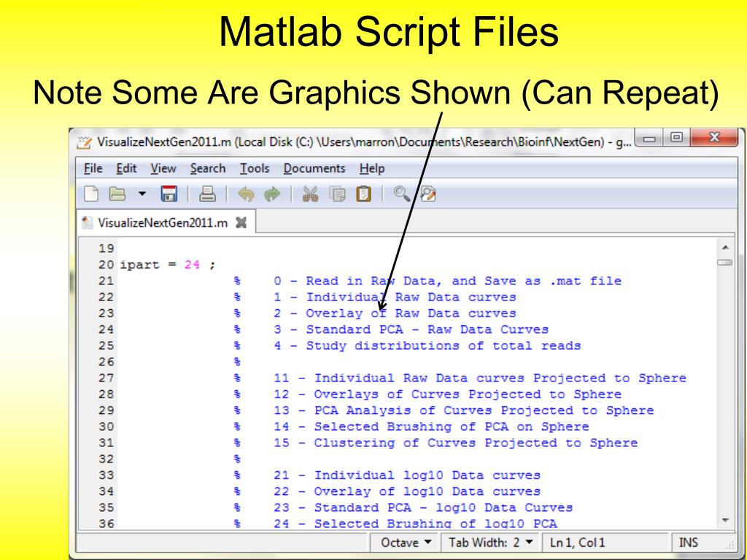Paste from clipboard icon

[x=363, y=194]
